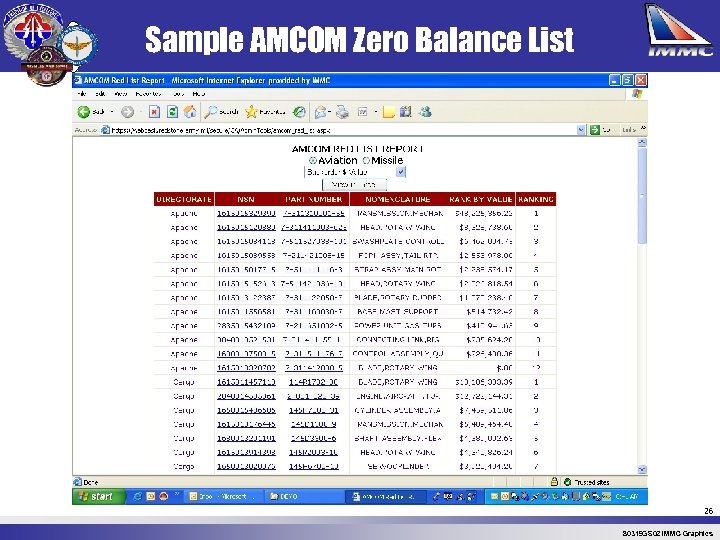Open the Edit menu

[100, 94]
